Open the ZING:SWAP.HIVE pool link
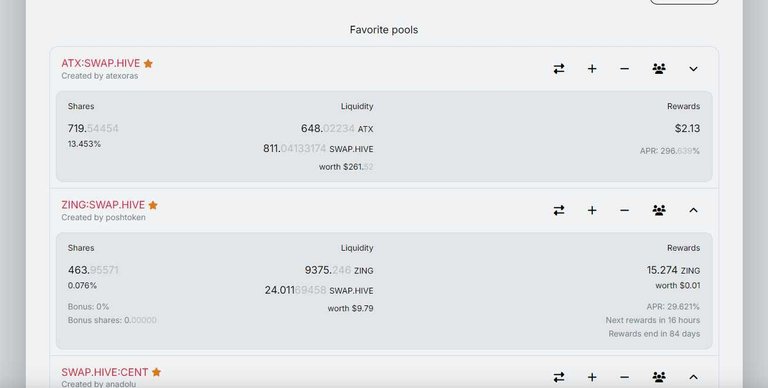 [103, 205]
